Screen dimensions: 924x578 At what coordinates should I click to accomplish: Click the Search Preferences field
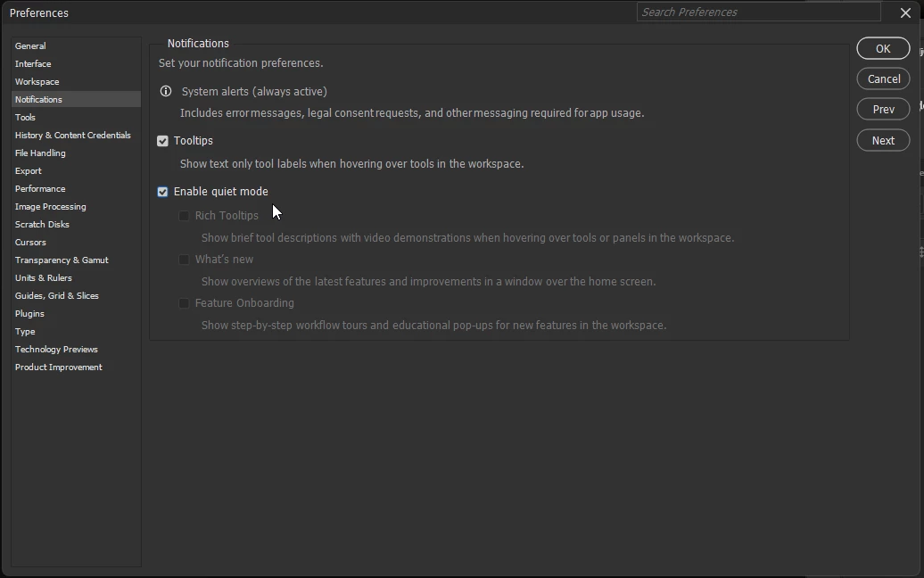(x=758, y=12)
